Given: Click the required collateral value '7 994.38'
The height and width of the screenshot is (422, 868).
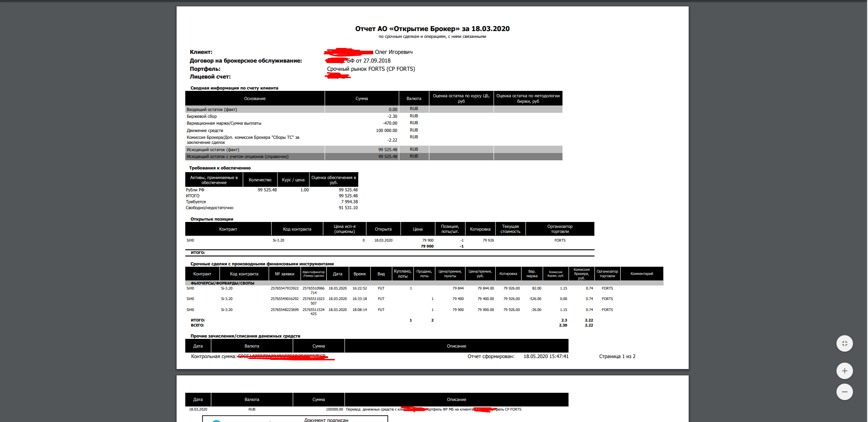Looking at the screenshot, I should [350, 202].
